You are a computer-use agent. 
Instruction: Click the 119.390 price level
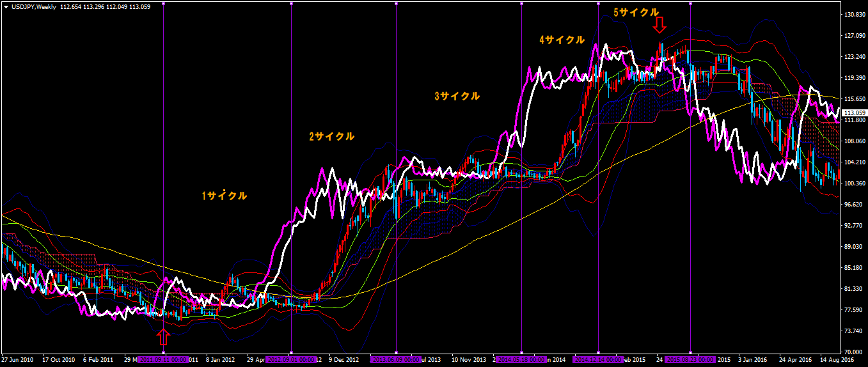coord(853,78)
